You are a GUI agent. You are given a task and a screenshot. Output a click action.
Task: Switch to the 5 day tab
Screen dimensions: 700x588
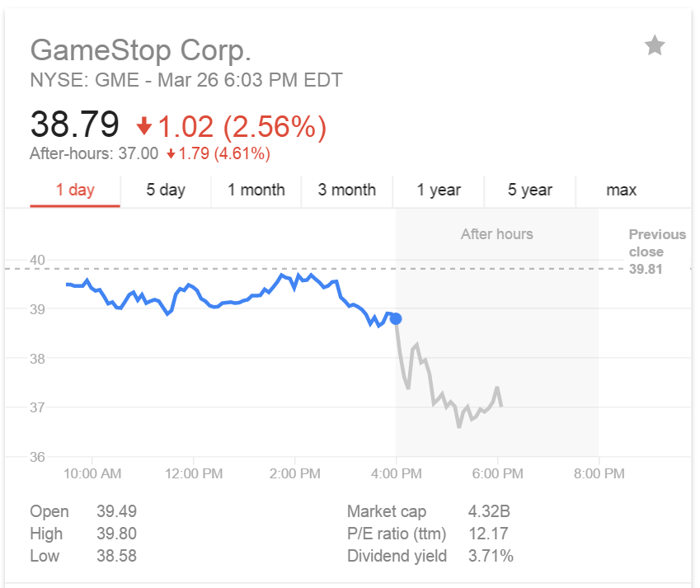click(166, 191)
